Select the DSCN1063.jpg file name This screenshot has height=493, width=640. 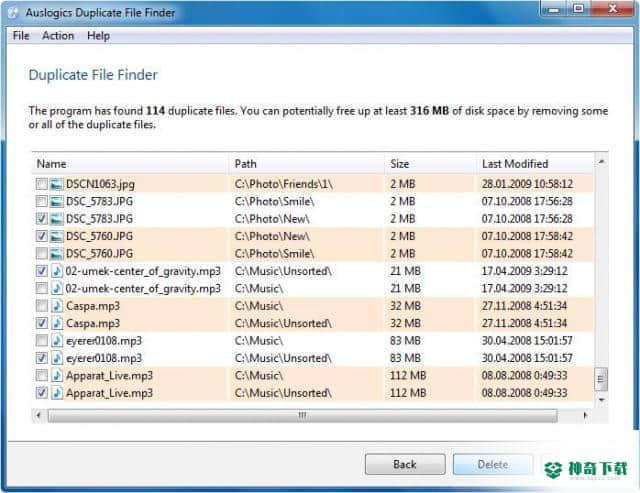click(x=100, y=184)
